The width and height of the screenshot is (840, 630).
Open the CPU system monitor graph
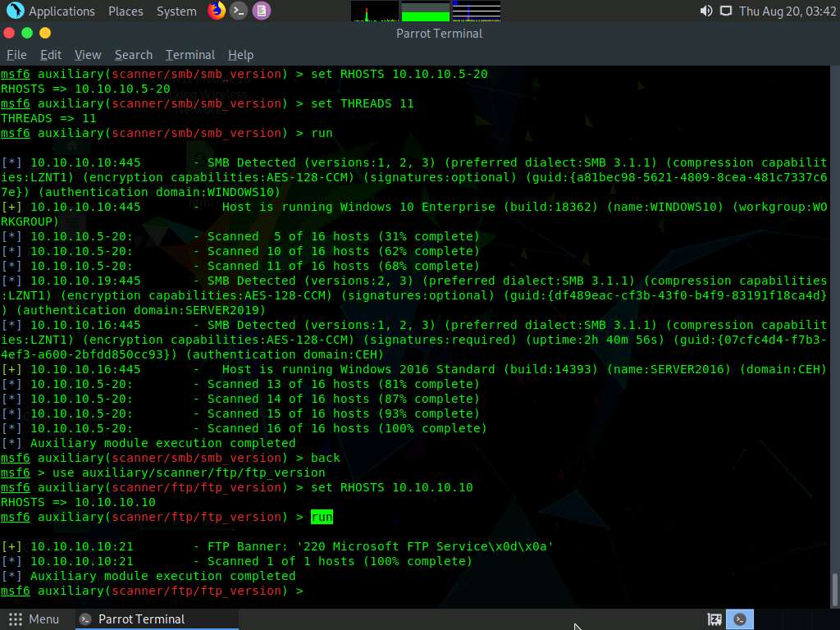click(374, 11)
